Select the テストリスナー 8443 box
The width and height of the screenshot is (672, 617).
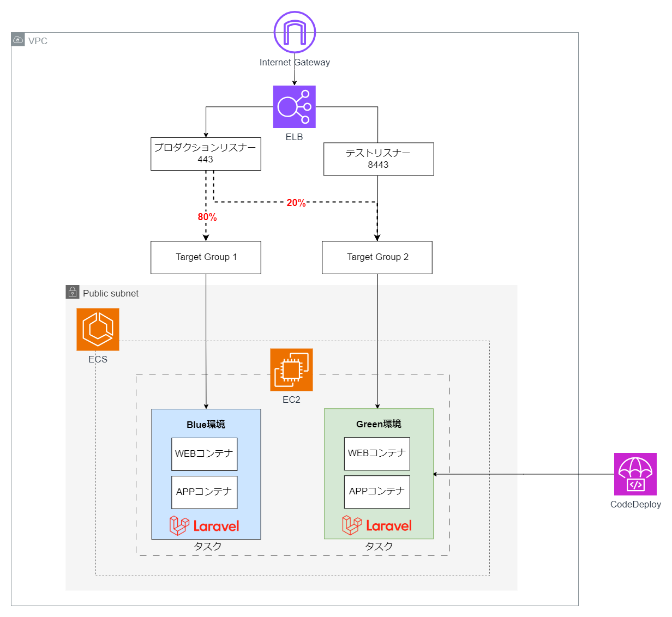click(379, 159)
